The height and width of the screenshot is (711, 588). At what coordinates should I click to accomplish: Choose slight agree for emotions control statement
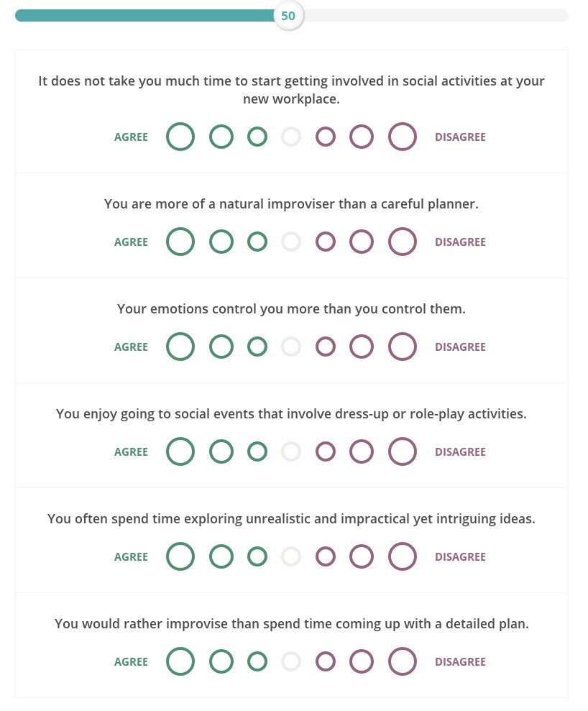(x=257, y=347)
